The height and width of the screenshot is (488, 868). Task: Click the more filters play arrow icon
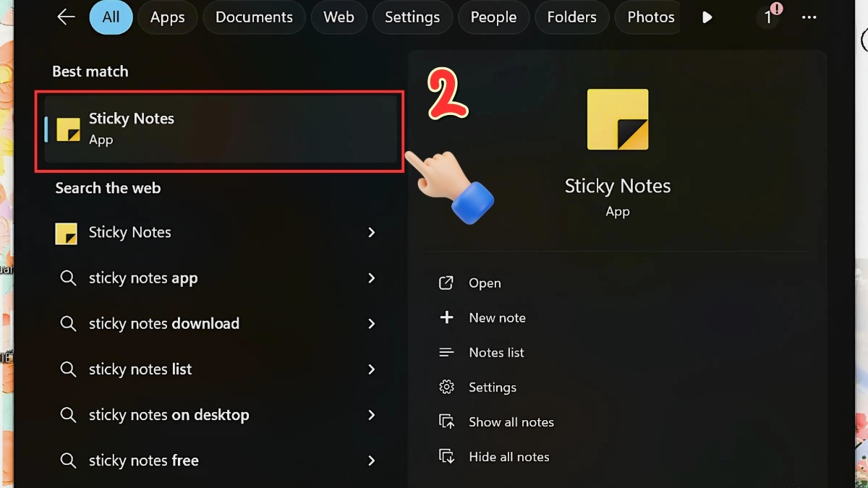(x=707, y=17)
